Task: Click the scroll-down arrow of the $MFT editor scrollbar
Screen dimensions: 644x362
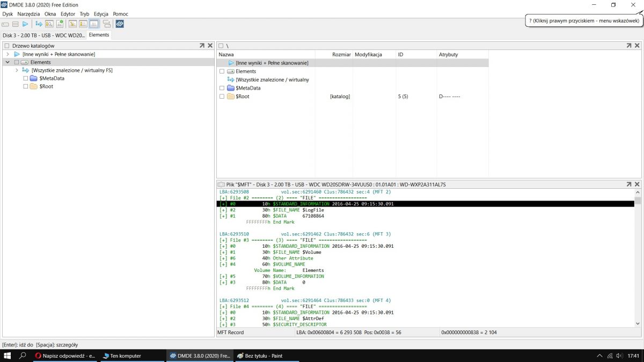Action: (x=638, y=324)
